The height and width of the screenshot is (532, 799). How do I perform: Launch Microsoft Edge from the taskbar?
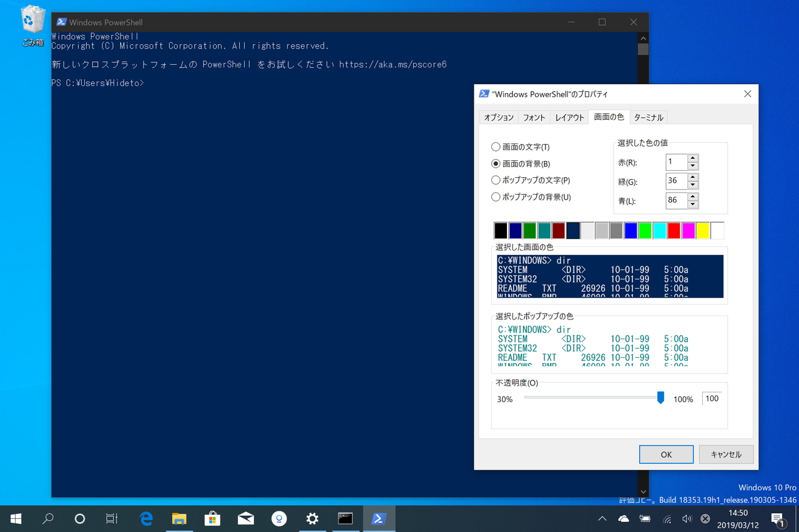pos(145,518)
